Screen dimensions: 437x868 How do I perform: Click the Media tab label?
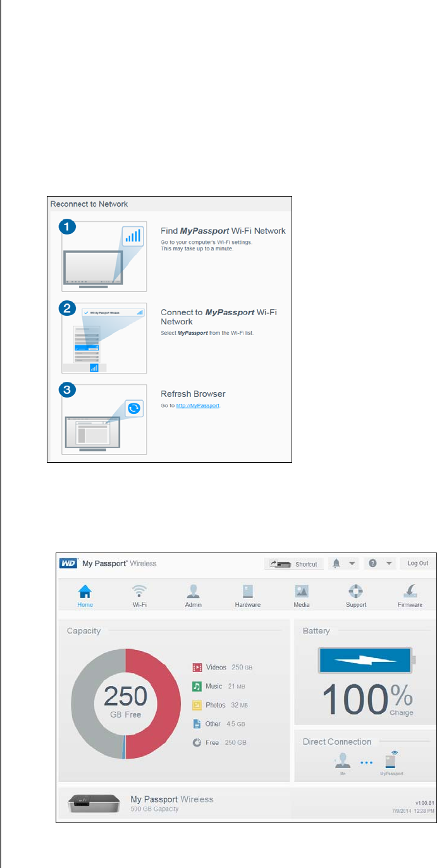tap(302, 604)
